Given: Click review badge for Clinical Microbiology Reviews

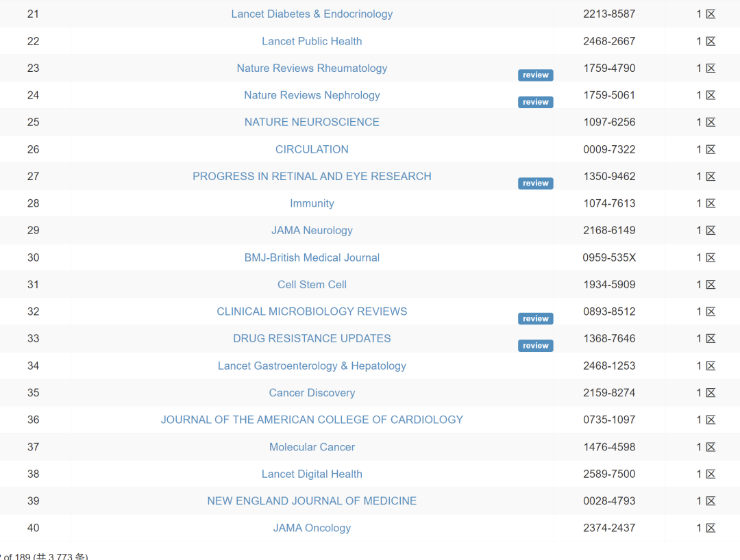Looking at the screenshot, I should pos(535,319).
